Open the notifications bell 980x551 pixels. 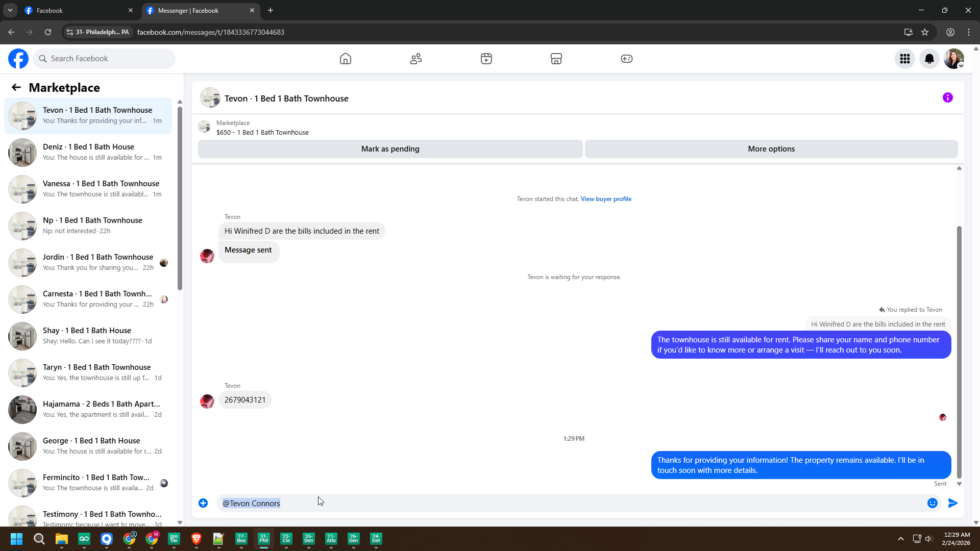coord(929,59)
